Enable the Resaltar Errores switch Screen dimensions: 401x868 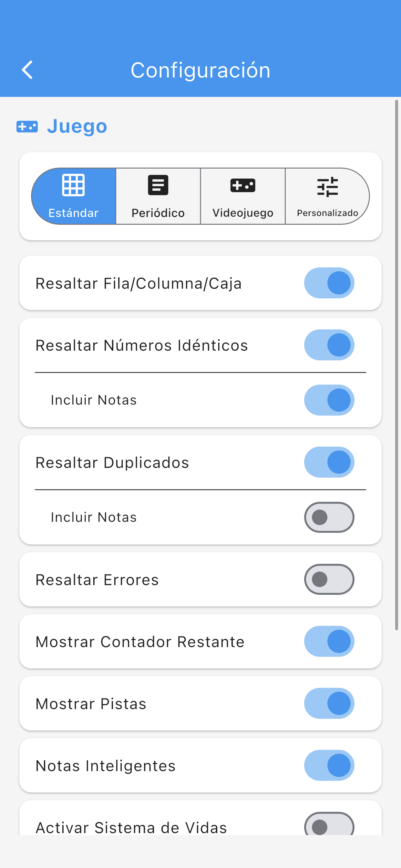click(x=329, y=579)
